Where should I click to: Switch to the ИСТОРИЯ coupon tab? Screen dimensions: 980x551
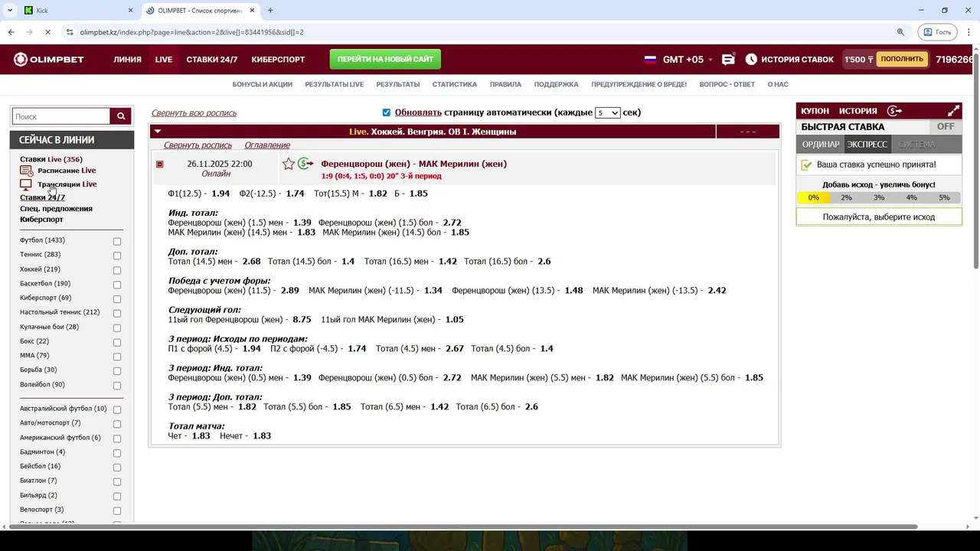(x=857, y=111)
